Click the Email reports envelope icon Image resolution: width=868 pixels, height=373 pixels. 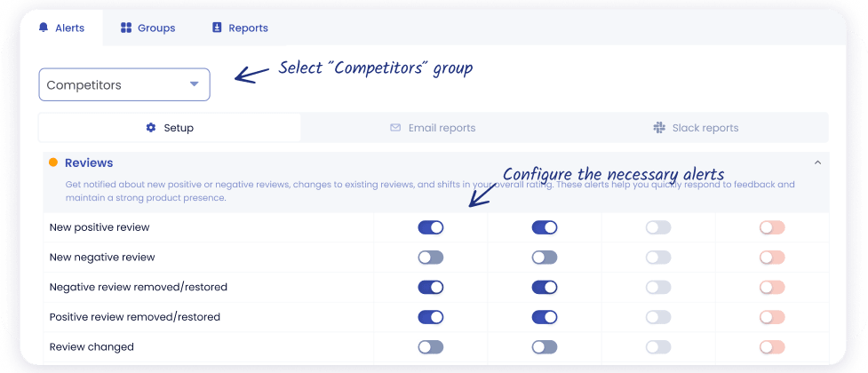(395, 128)
